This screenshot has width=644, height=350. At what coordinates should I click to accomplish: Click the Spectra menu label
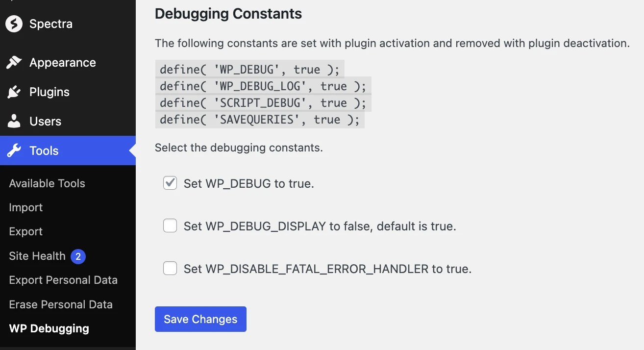[x=51, y=24]
